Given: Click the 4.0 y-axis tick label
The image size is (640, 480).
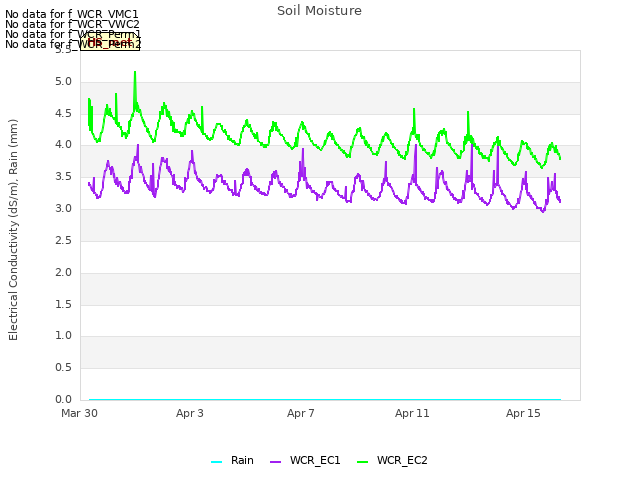Looking at the screenshot, I should click(x=63, y=145).
